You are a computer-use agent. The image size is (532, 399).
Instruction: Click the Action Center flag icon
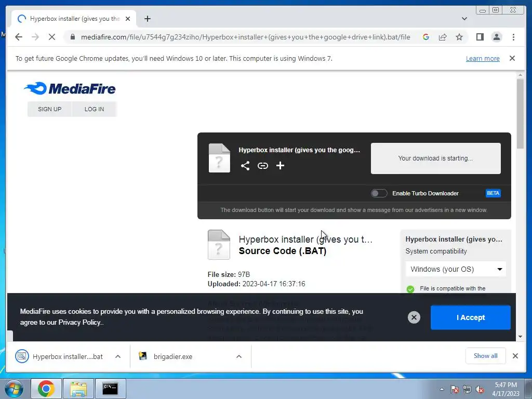pyautogui.click(x=454, y=389)
